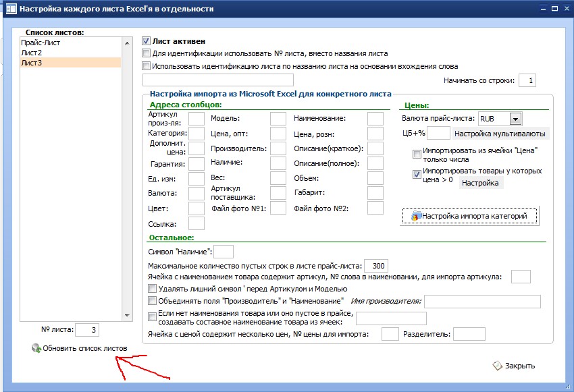Click the Валюта column field
This screenshot has height=392, width=574.
[x=197, y=193]
